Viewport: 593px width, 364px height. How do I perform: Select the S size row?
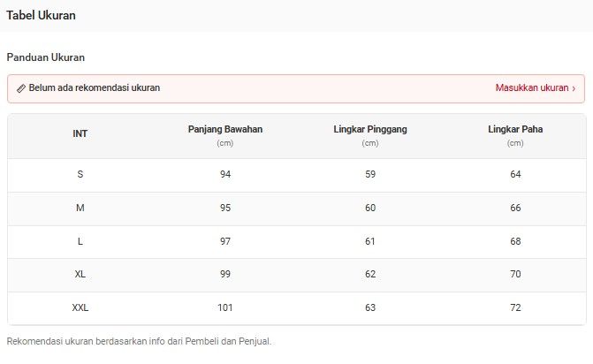(x=80, y=174)
